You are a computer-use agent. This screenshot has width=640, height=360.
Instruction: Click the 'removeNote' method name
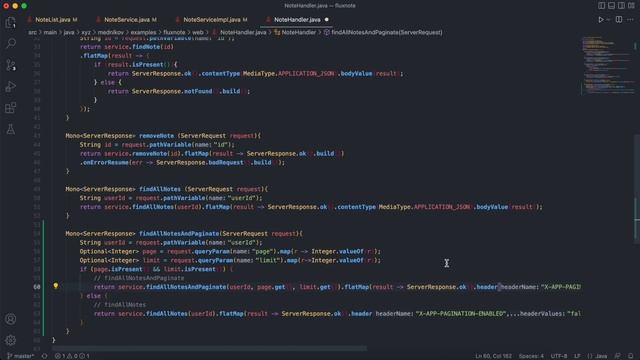tap(156, 136)
